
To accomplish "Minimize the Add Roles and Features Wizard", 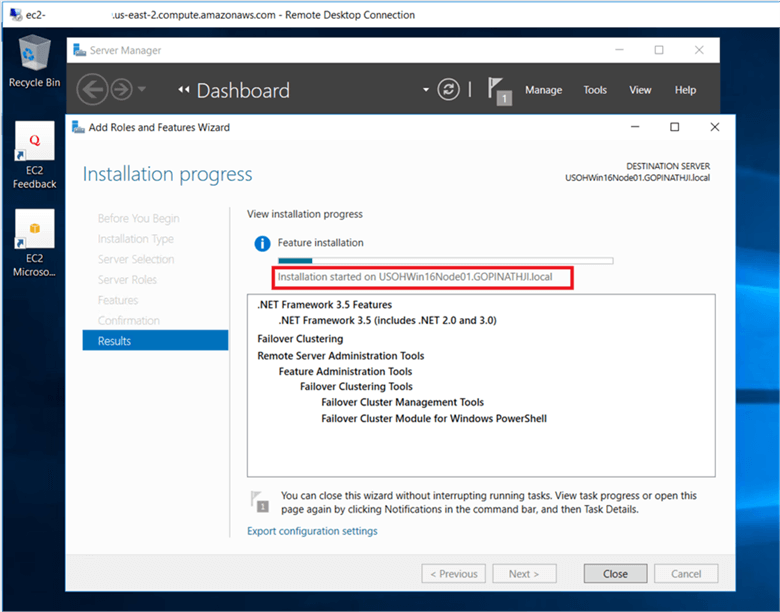I will pos(635,127).
